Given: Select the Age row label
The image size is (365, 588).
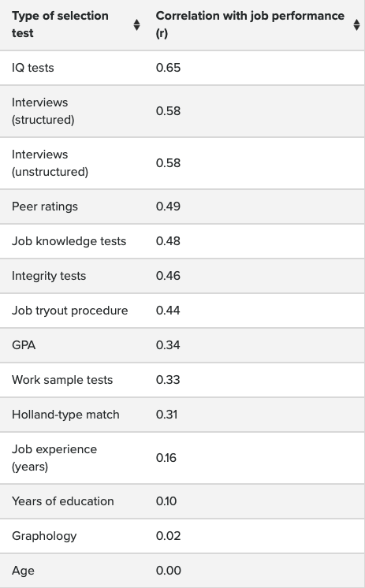Looking at the screenshot, I should tap(24, 571).
